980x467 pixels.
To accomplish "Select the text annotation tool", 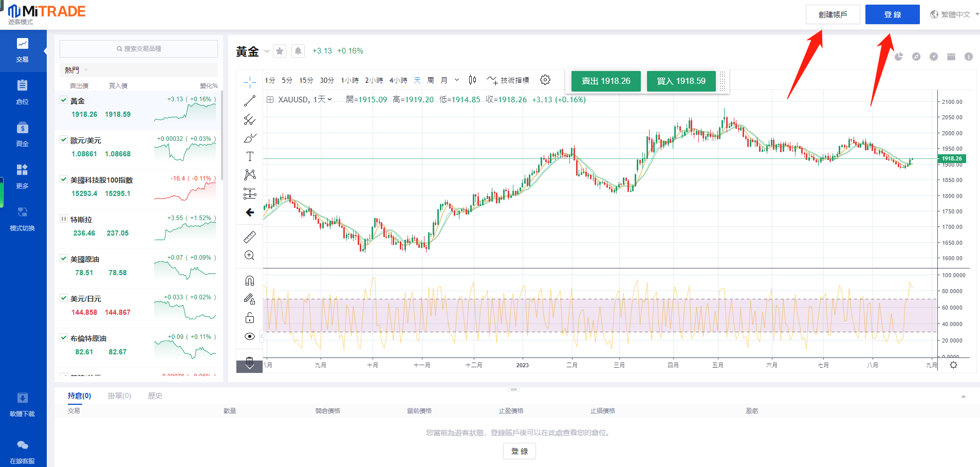I will coord(250,156).
